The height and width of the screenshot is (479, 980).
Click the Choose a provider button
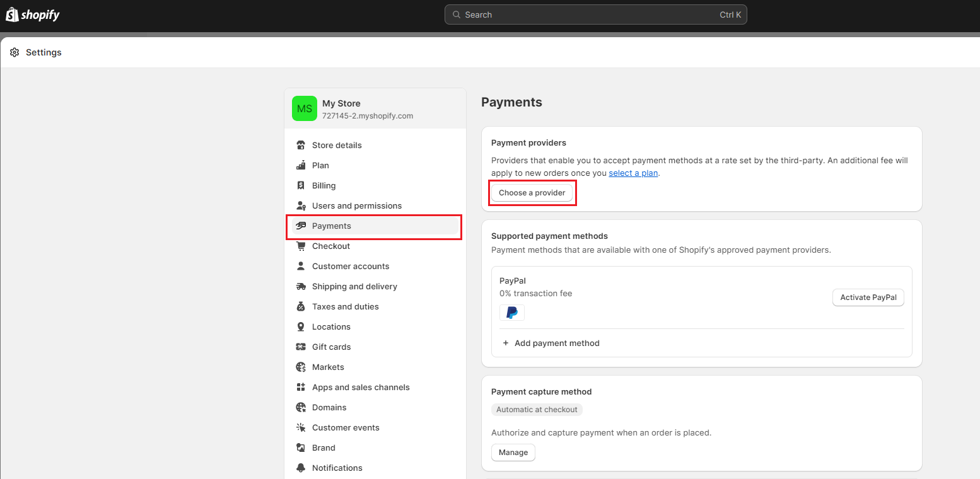(532, 192)
